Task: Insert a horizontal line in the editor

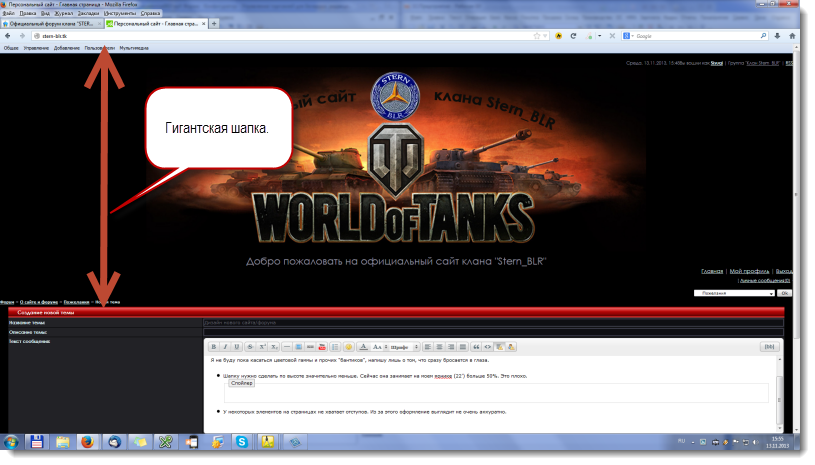Action: pyautogui.click(x=286, y=347)
